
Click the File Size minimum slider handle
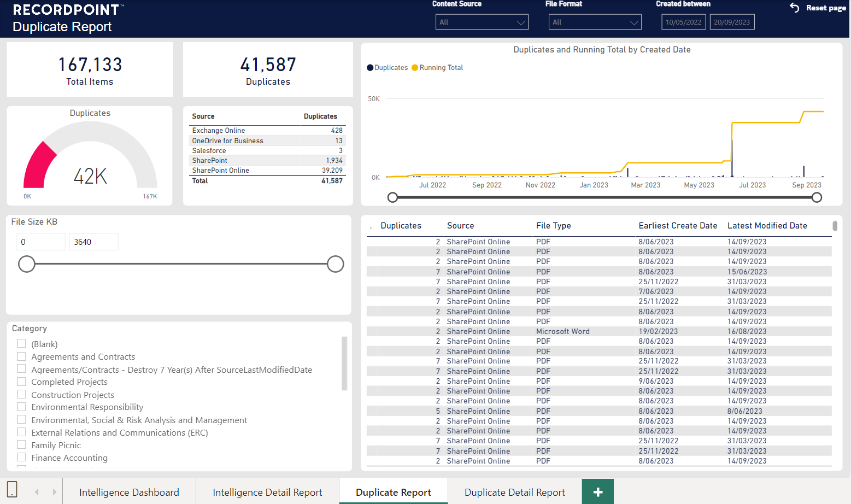[27, 264]
